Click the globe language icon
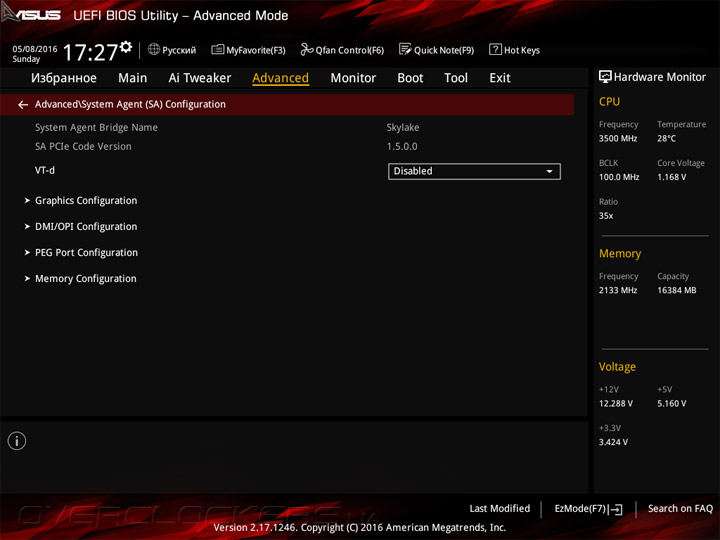The image size is (720, 540). 154,49
